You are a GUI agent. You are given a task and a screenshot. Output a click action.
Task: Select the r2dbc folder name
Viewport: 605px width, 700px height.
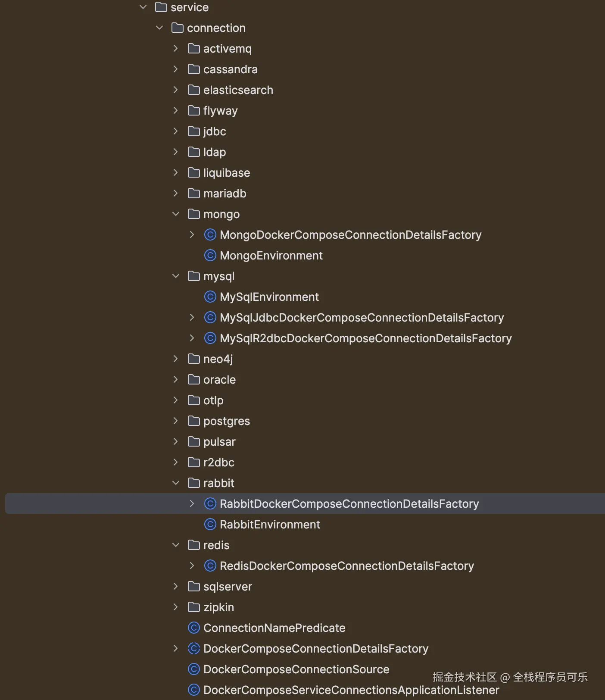219,462
